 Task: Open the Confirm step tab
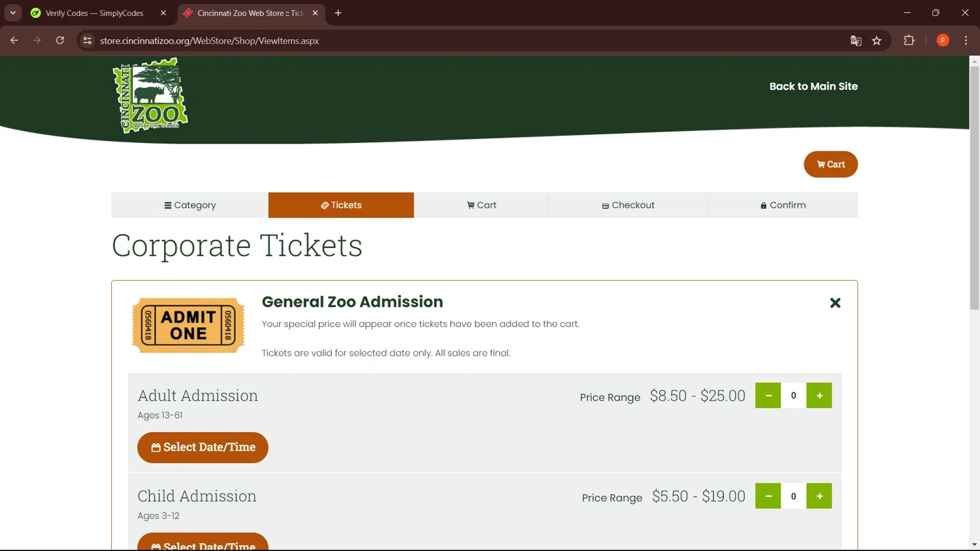tap(783, 205)
